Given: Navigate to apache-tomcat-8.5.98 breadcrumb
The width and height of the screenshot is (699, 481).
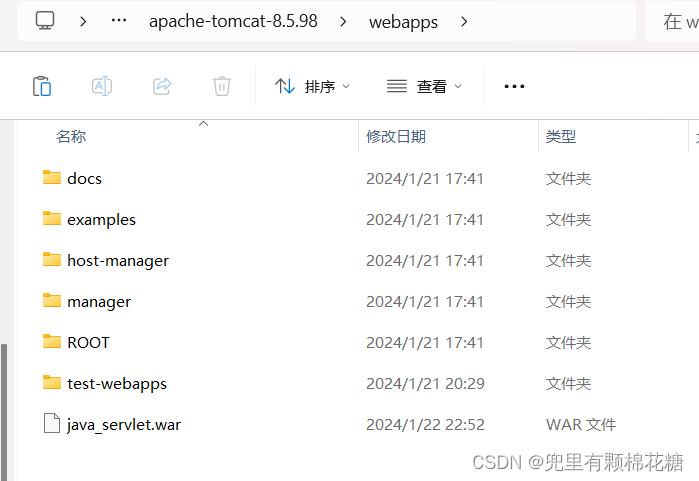Looking at the screenshot, I should coord(233,21).
